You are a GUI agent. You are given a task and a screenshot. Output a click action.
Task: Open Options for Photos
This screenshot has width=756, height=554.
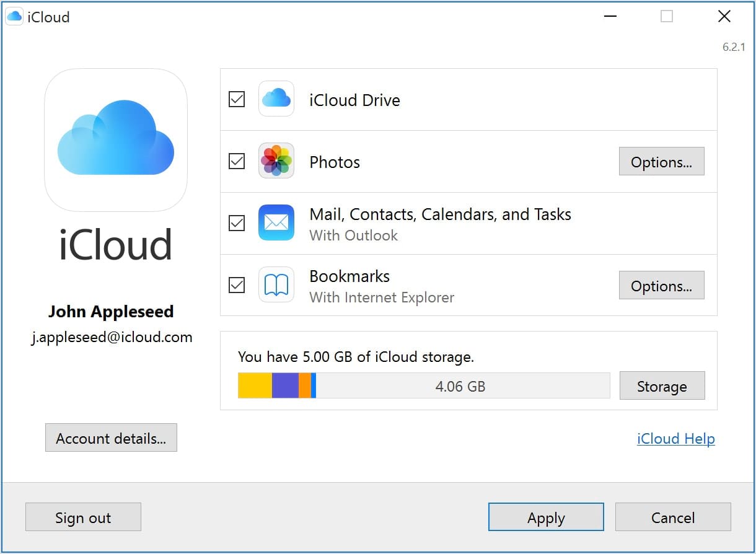[x=661, y=161]
